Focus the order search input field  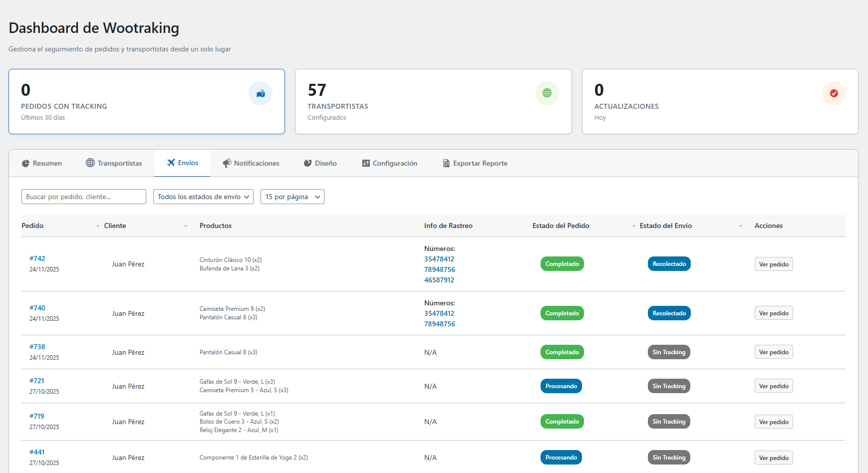(83, 197)
